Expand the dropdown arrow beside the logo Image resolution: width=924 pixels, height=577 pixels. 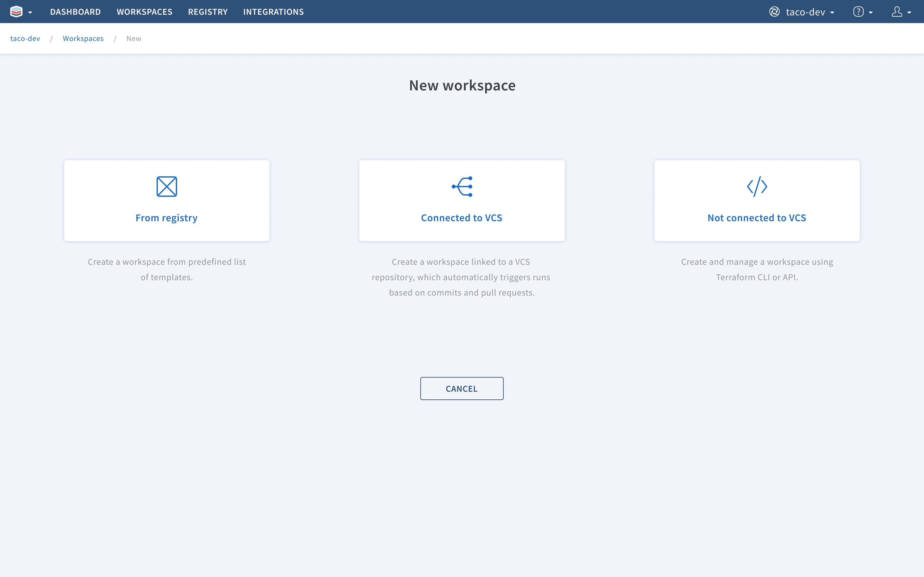click(x=30, y=13)
